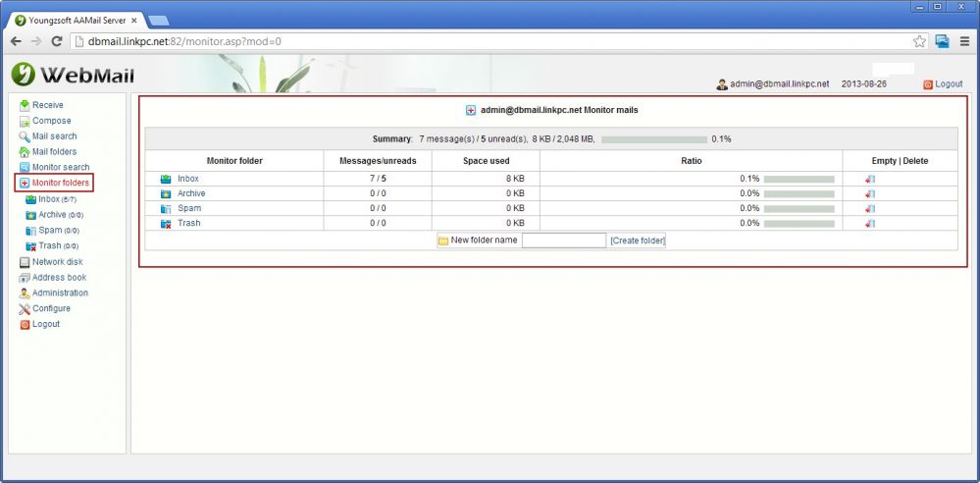Click the [Create folder] link
This screenshot has width=980, height=483.
click(638, 241)
